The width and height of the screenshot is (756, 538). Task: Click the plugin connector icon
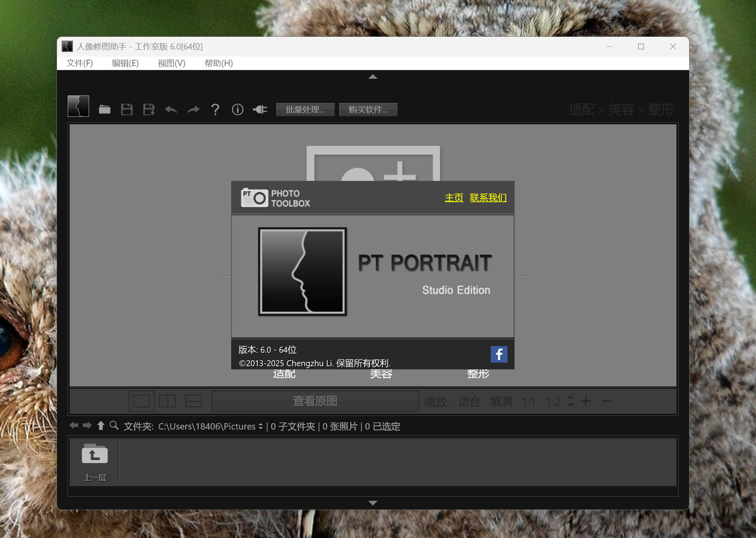pyautogui.click(x=260, y=110)
